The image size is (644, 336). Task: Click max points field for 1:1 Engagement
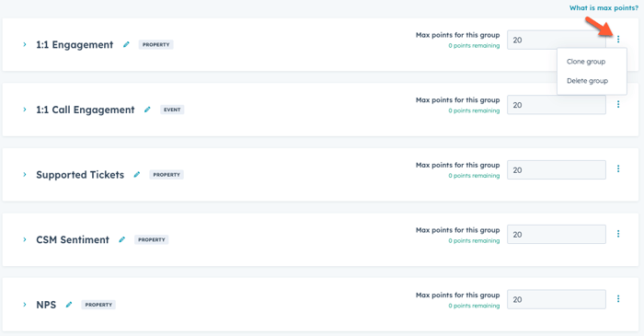pos(557,40)
